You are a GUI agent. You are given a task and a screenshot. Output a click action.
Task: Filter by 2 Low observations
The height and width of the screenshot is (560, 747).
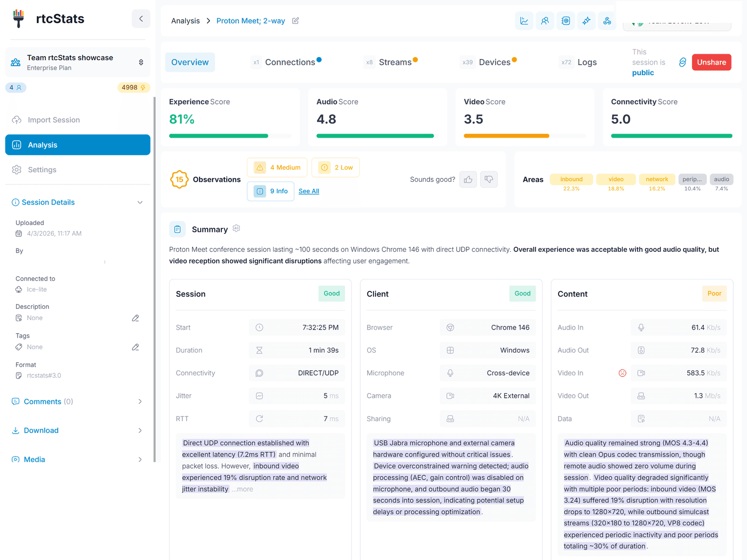(336, 167)
